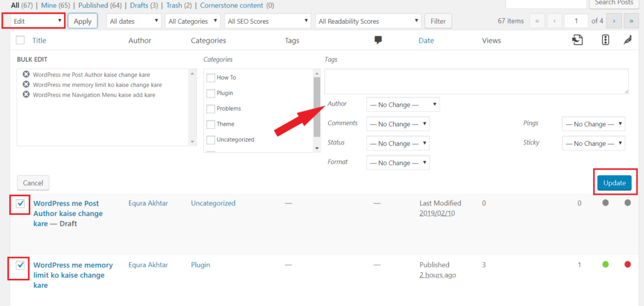Check the 'Plugin' category checkbox
The height and width of the screenshot is (306, 644).
(x=211, y=93)
